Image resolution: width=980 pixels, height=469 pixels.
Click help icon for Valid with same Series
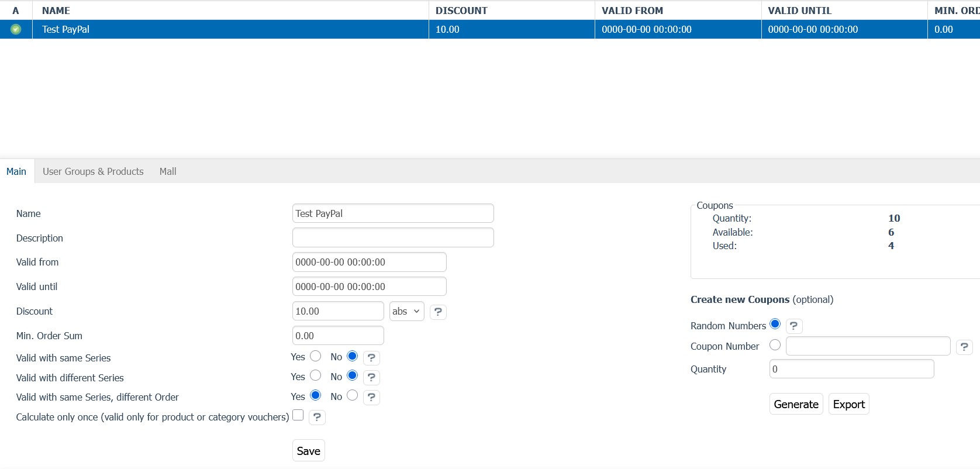[x=371, y=357]
